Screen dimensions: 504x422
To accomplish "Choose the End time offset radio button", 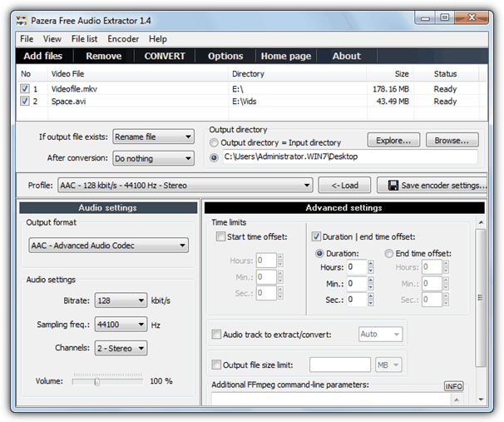I will (x=389, y=254).
